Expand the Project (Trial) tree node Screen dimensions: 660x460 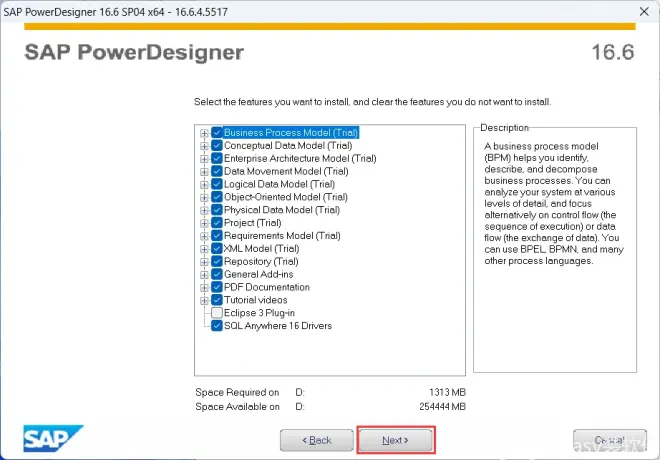click(x=204, y=223)
